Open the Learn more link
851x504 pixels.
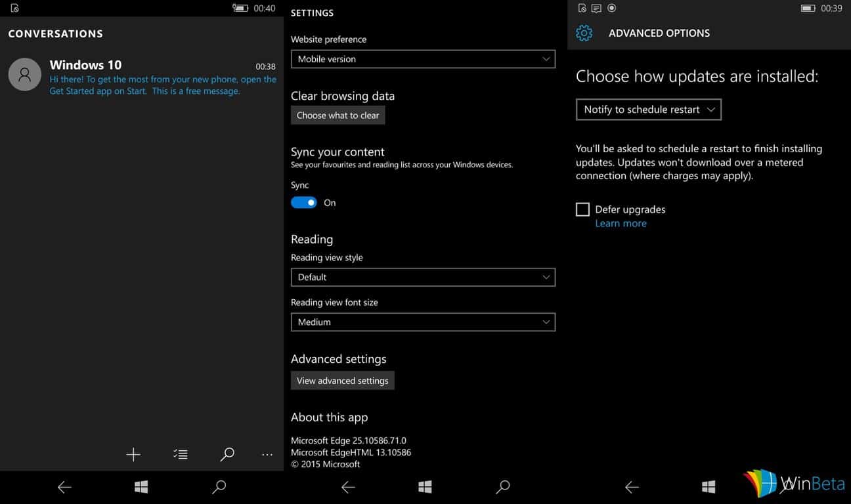tap(621, 223)
